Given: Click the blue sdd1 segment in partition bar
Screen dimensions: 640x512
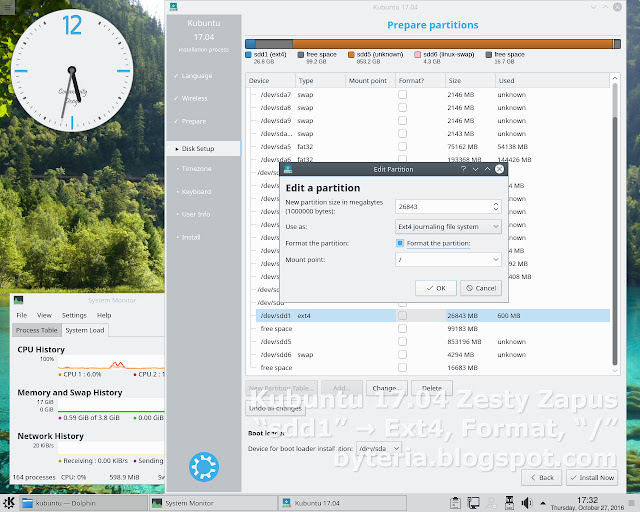Looking at the screenshot, I should [x=250, y=44].
